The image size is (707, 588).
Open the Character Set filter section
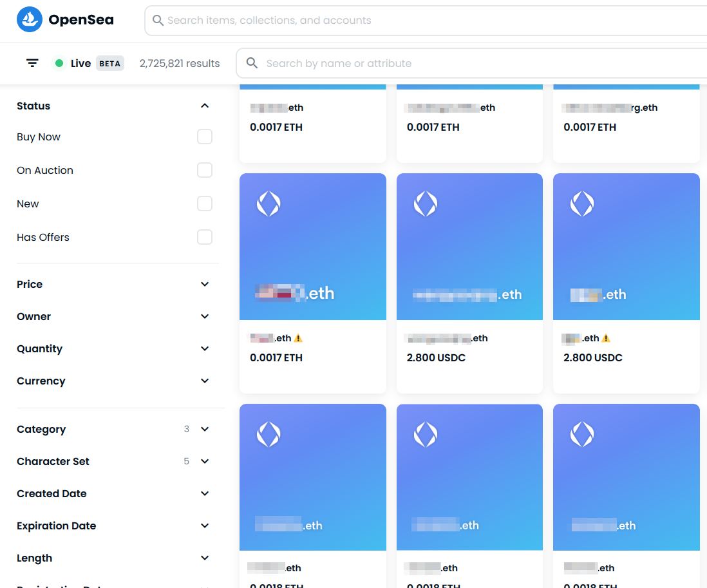[x=205, y=461]
